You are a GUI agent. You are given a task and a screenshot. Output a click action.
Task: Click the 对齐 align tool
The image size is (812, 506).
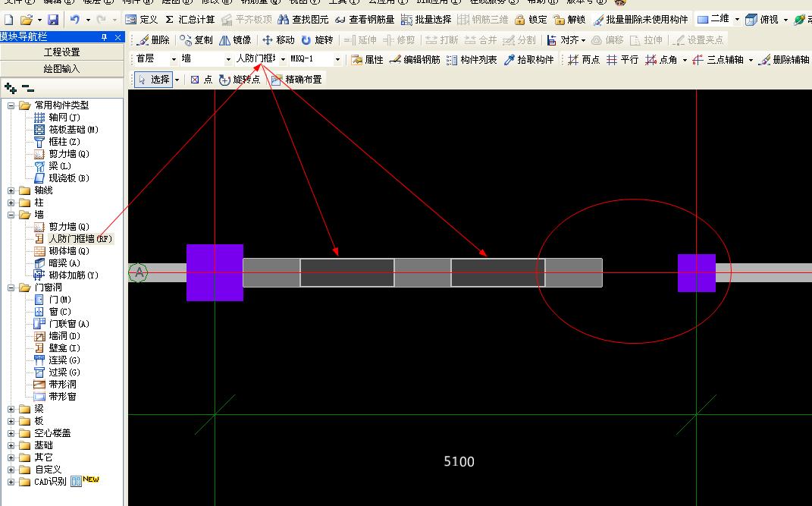click(x=566, y=40)
